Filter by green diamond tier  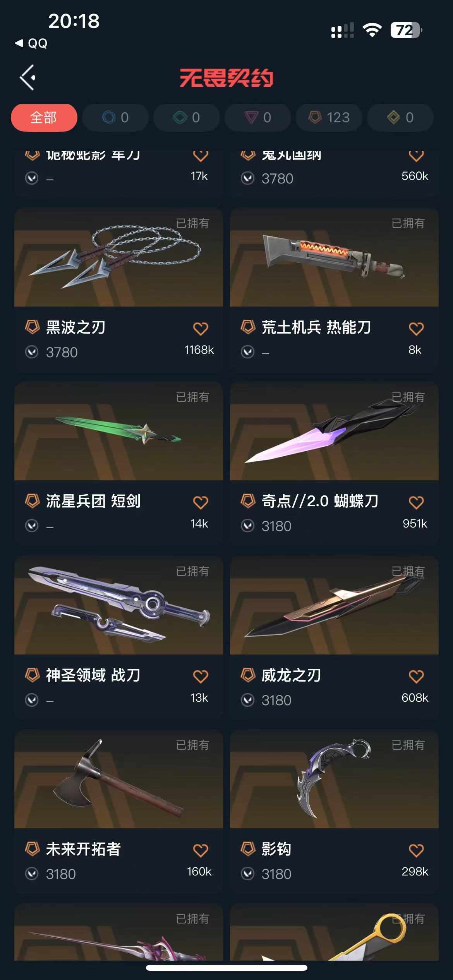pos(187,117)
